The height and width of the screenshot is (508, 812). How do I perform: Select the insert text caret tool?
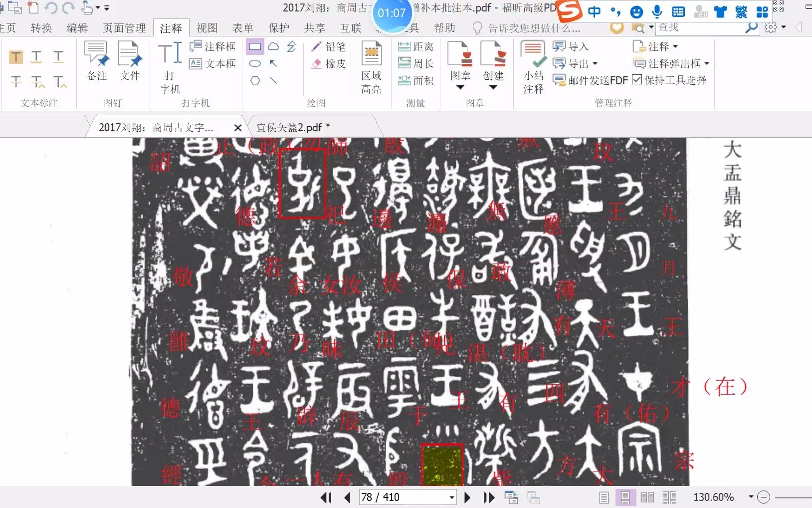(60, 81)
